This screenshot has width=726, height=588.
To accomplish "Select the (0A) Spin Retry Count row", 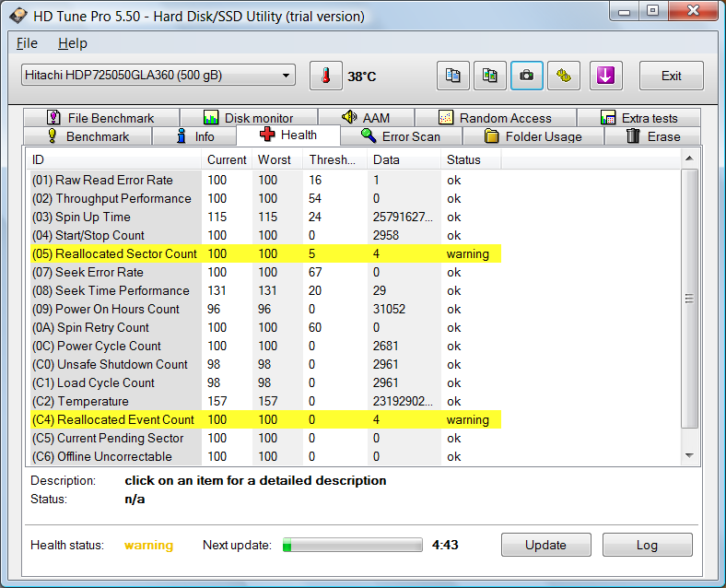I will click(265, 327).
